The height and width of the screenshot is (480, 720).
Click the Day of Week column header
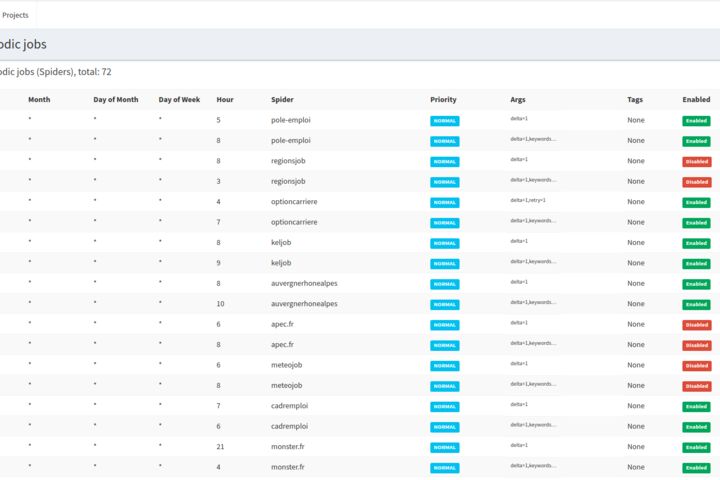click(x=179, y=100)
